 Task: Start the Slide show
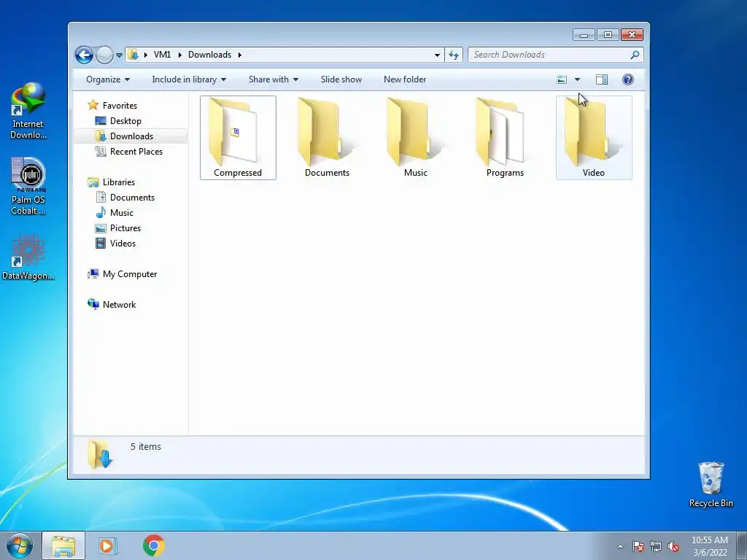click(341, 79)
